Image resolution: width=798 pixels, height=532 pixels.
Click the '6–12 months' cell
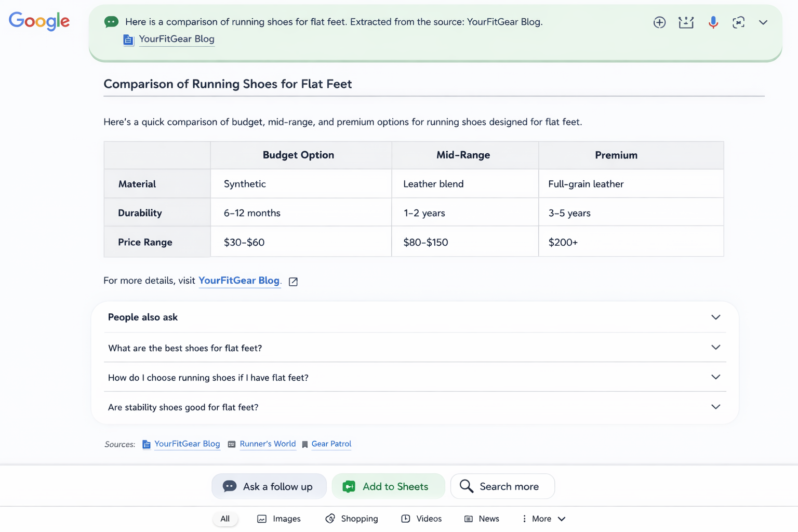point(301,213)
